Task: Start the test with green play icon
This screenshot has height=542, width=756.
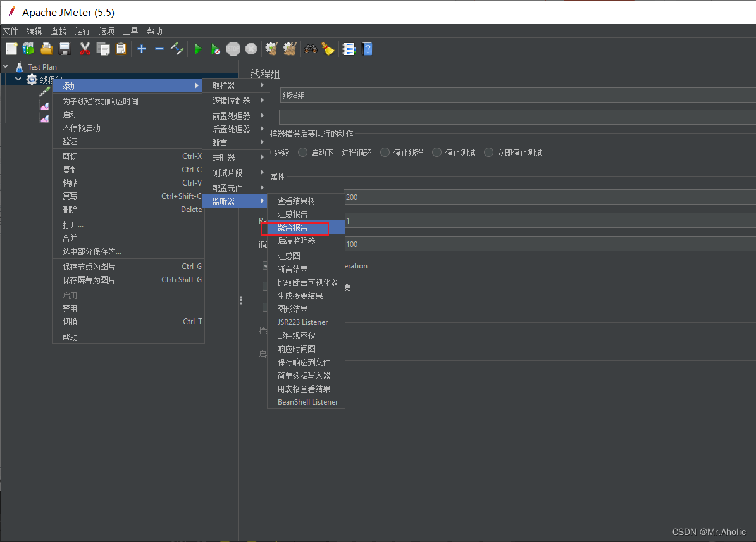Action: coord(197,49)
